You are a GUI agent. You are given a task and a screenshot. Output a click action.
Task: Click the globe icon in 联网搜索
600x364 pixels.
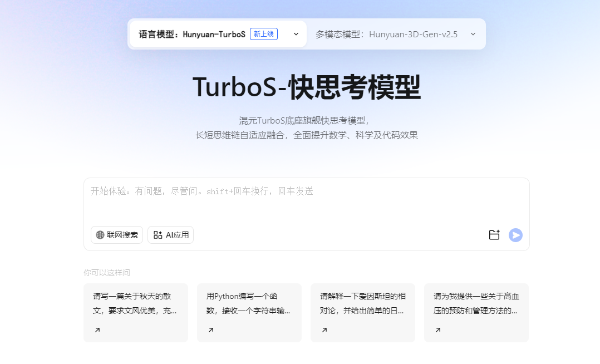100,235
